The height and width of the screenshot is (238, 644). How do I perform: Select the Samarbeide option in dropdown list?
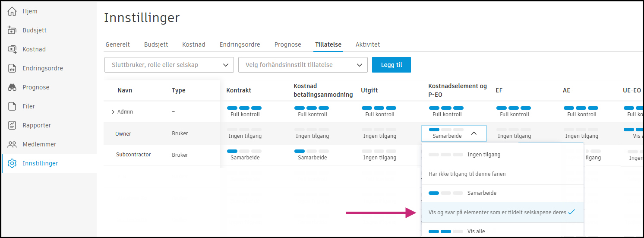(481, 193)
